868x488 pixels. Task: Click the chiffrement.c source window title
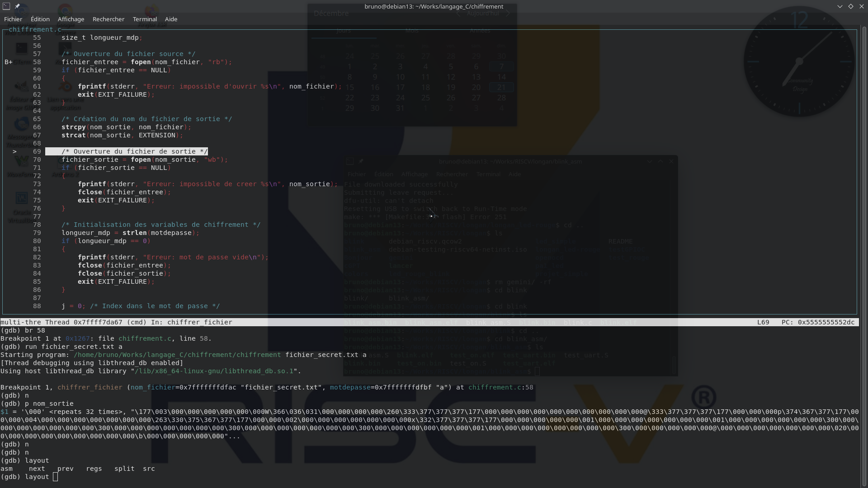pyautogui.click(x=35, y=29)
